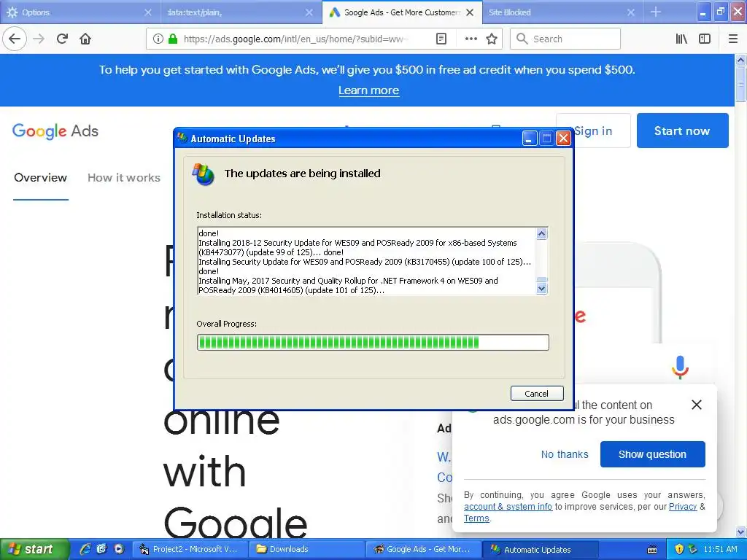Switch to Google Ads taskbar button
747x560 pixels.
point(424,549)
